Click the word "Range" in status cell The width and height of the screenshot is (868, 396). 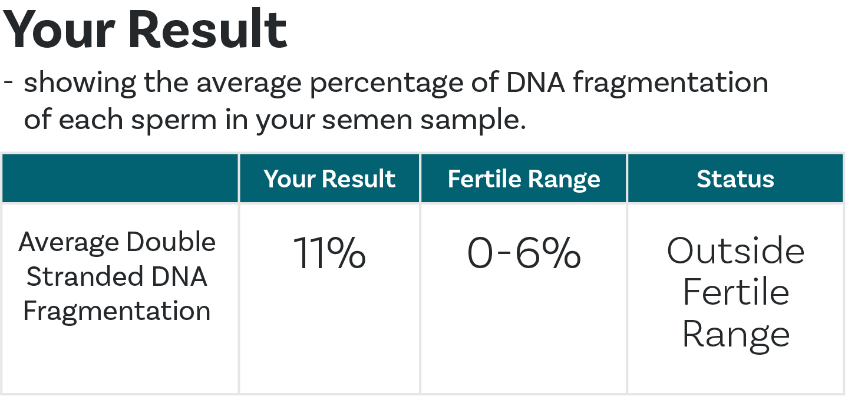pyautogui.click(x=735, y=334)
